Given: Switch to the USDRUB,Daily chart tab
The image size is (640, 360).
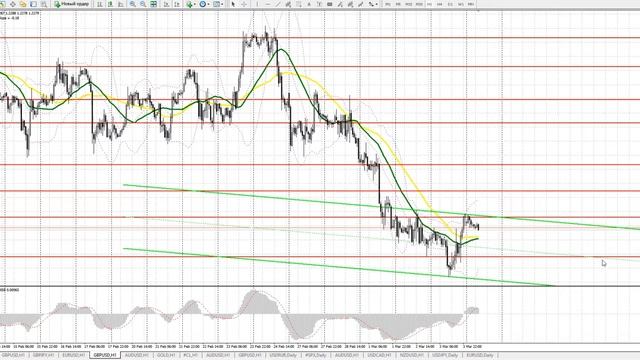Looking at the screenshot, I should [283, 355].
